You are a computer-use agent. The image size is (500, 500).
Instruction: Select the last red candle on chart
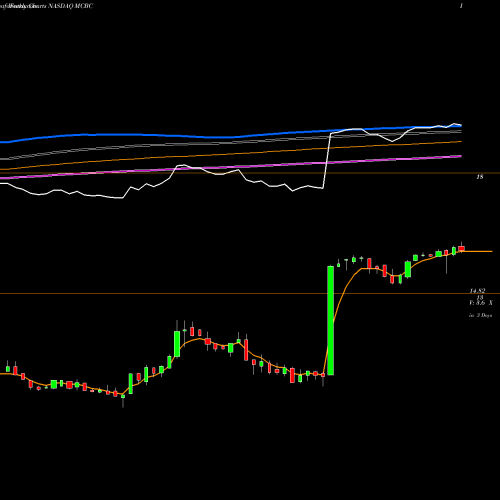(461, 248)
